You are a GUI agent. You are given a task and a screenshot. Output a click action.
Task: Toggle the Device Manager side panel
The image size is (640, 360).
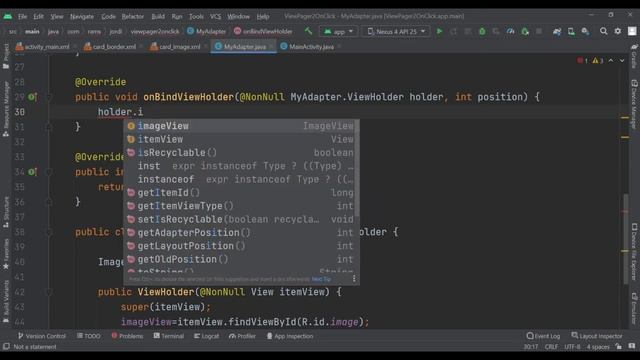(634, 104)
